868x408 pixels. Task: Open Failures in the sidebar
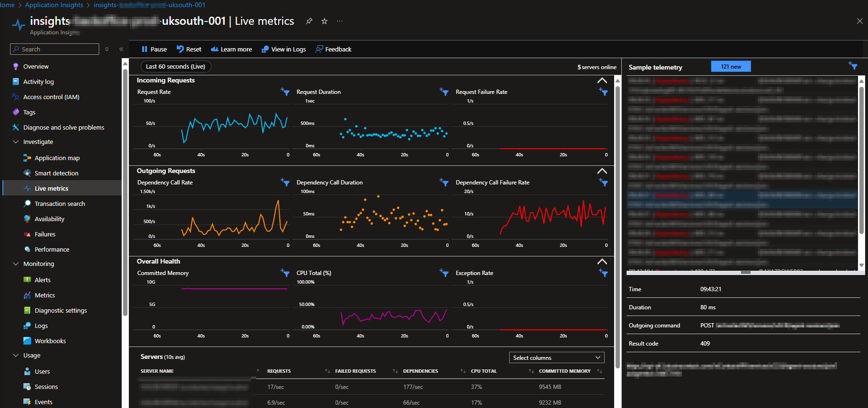pos(45,234)
